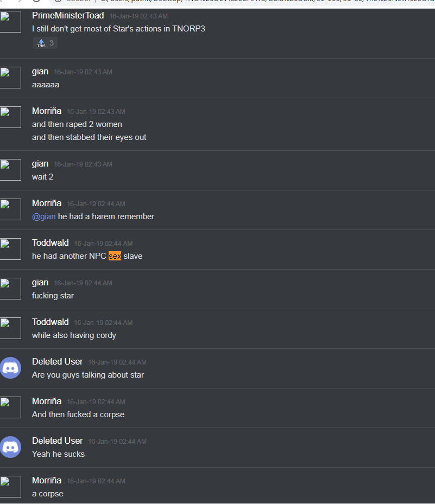Image resolution: width=435 pixels, height=504 pixels.
Task: Click Morriña's avatar next to the harem message
Action: click(10, 209)
